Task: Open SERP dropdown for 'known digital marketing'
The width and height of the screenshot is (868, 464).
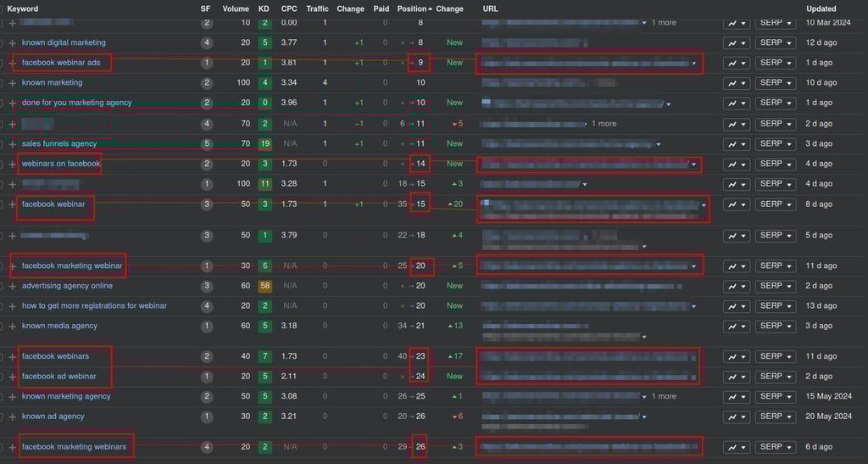Action: (x=775, y=43)
